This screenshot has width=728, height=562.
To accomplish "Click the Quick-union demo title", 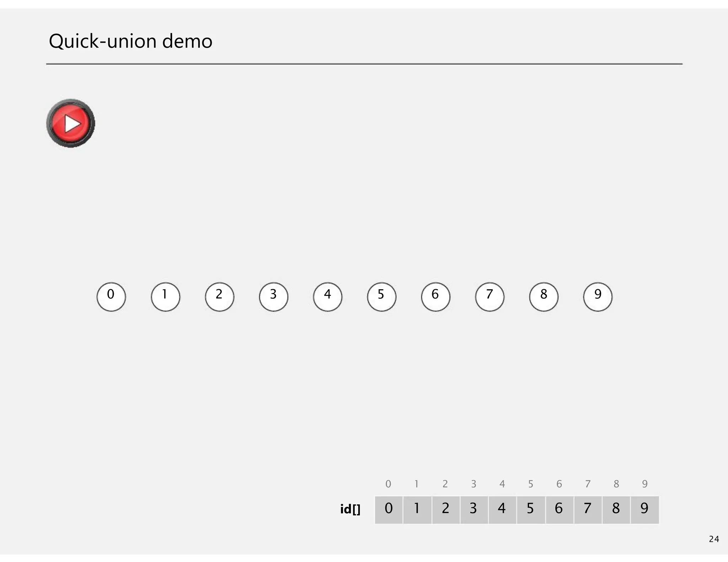I will (x=130, y=41).
